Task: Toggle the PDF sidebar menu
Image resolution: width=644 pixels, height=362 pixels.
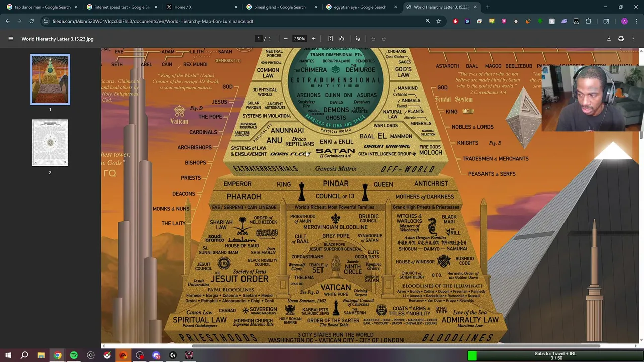Action: point(11,39)
